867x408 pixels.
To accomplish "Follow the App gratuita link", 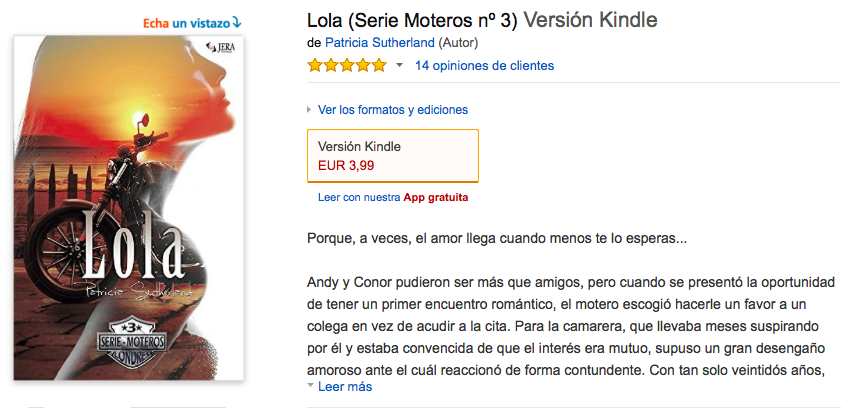I will tap(435, 197).
